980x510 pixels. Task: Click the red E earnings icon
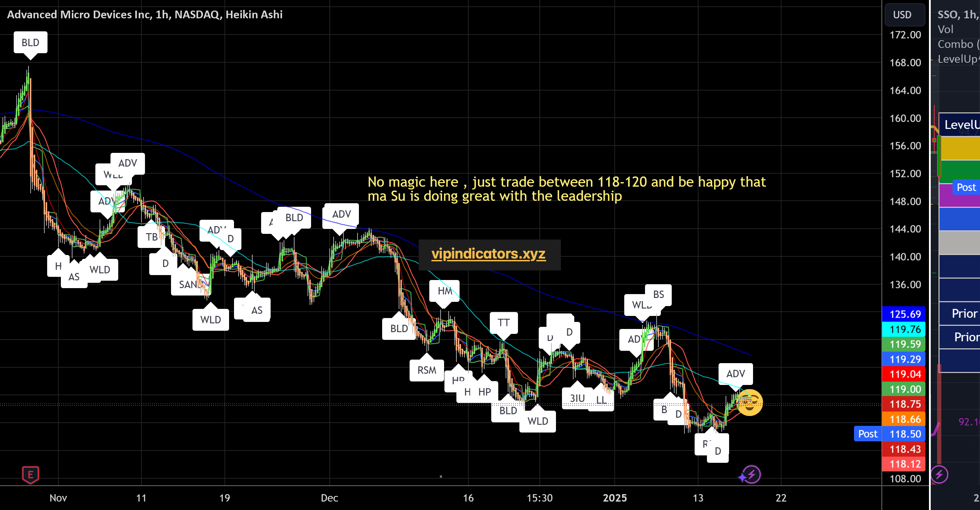click(30, 474)
